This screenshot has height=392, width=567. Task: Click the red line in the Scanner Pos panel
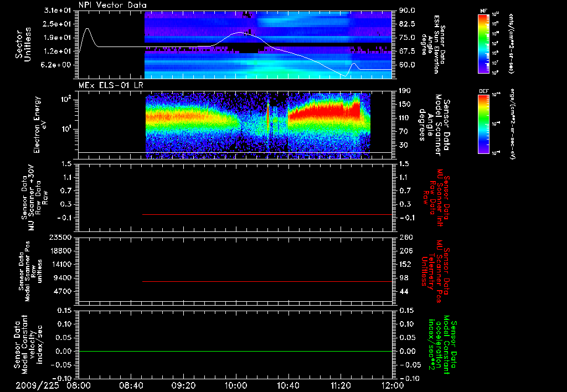(267, 281)
